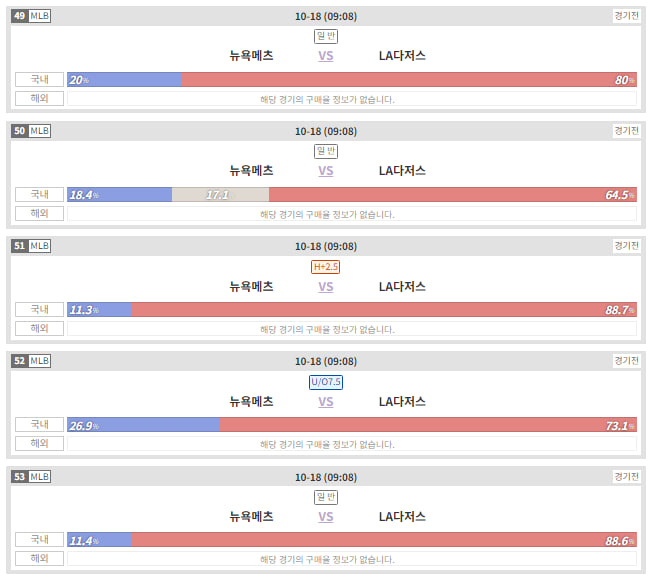Viewport: 650px width, 585px height.
Task: Click the 경기전 status label on match 53
Action: (626, 476)
